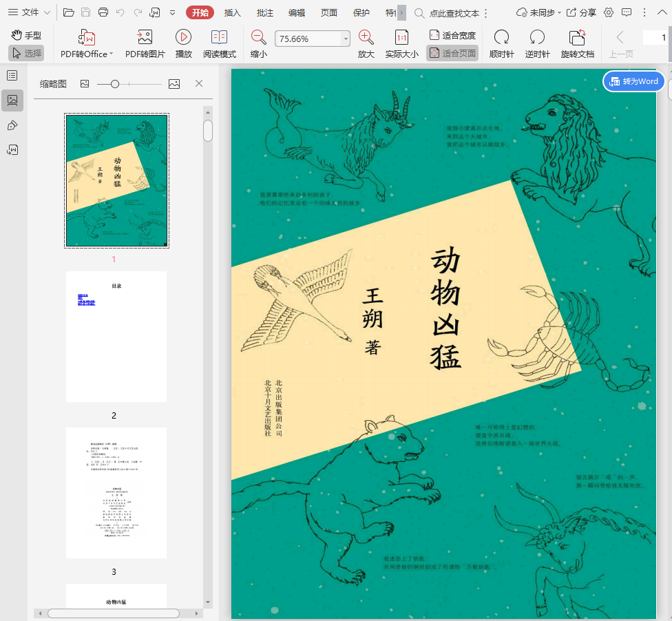The image size is (672, 621).
Task: Click the 转为Word button
Action: (x=633, y=81)
